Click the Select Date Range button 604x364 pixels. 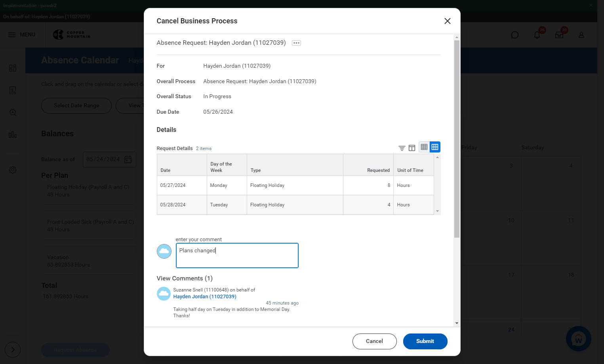(x=76, y=106)
